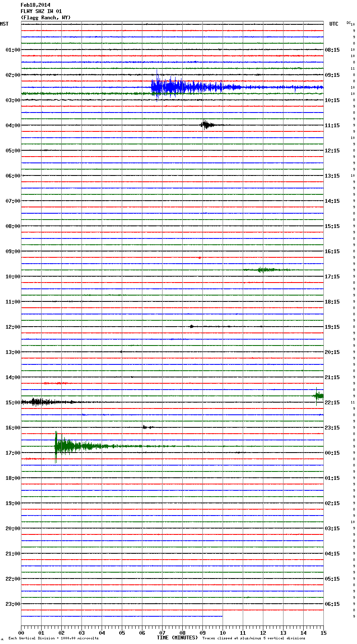Select the 15:00 MST time label
This screenshot has width=357, height=644.
point(13,403)
